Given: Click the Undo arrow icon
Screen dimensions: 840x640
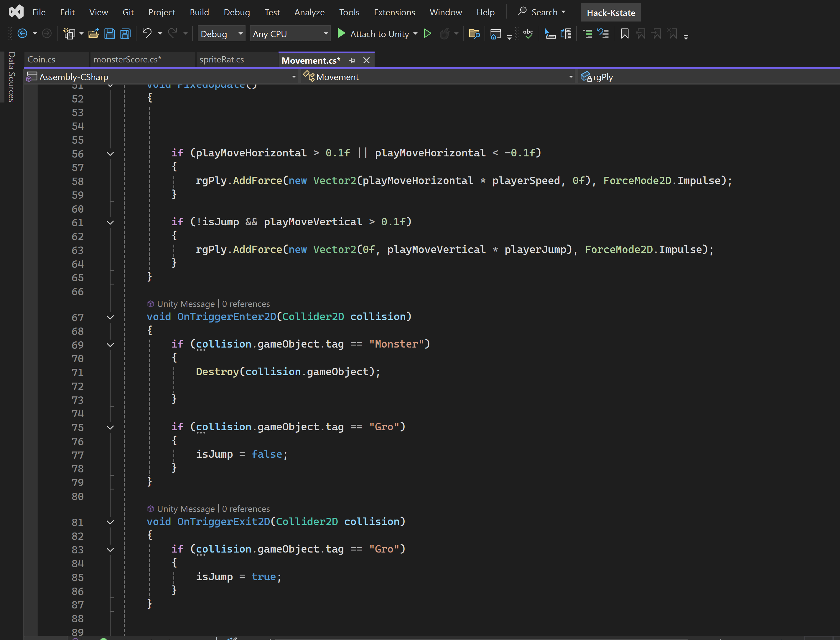Looking at the screenshot, I should pyautogui.click(x=147, y=34).
